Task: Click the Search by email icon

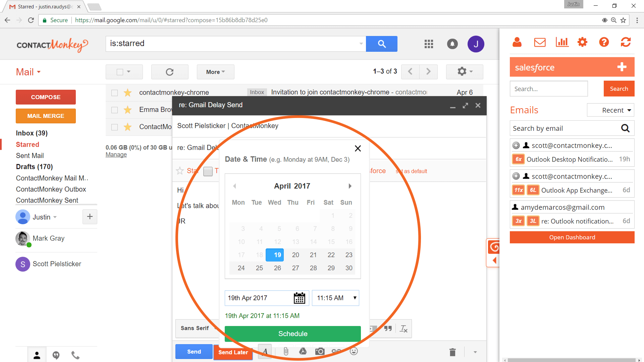Action: pyautogui.click(x=627, y=128)
